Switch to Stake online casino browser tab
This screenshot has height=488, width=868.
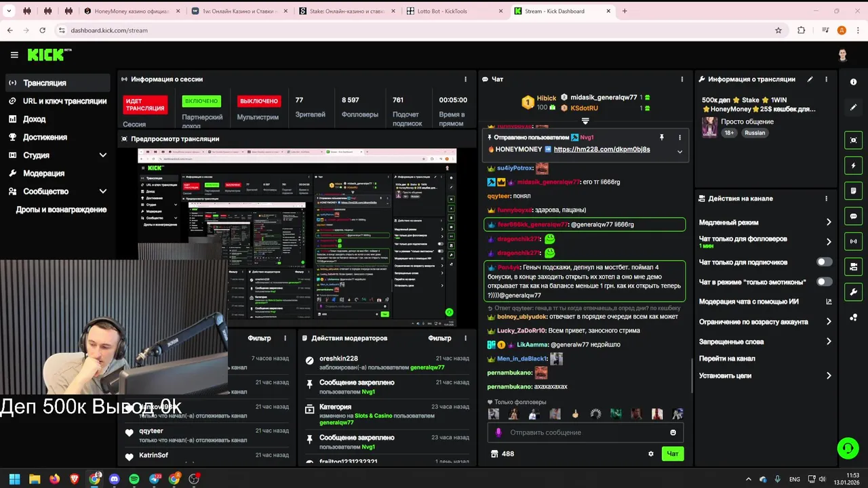(x=346, y=11)
